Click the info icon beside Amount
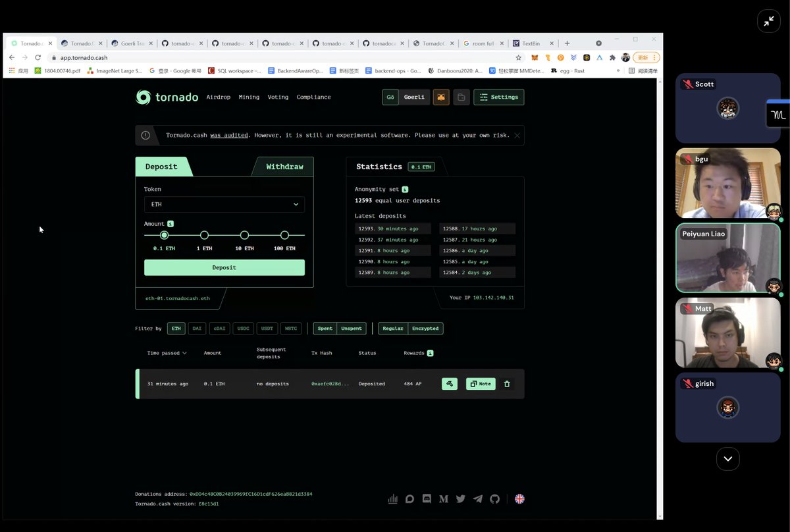This screenshot has width=790, height=532. (171, 224)
